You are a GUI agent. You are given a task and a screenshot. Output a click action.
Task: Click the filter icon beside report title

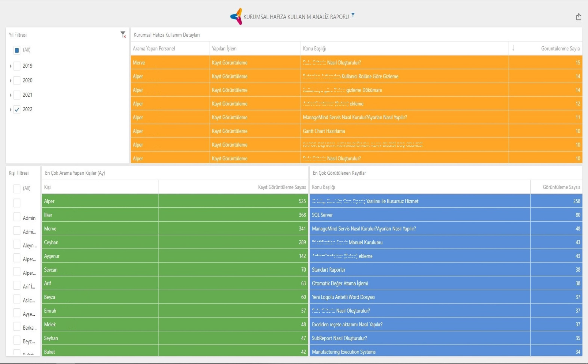pos(353,15)
